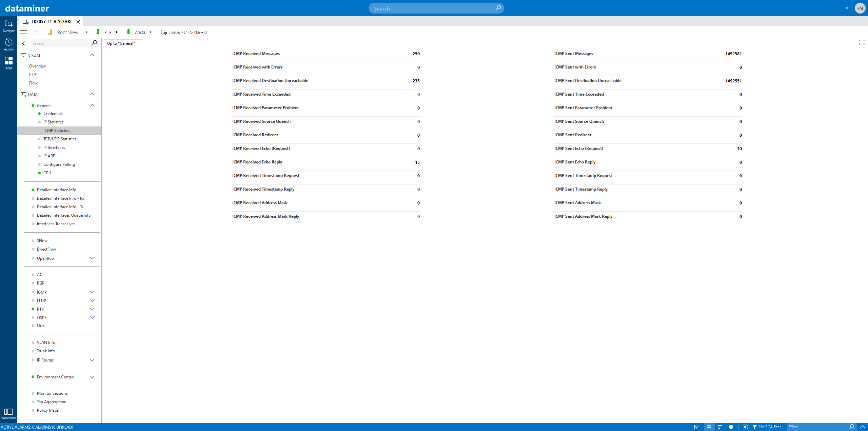
Task: Expand the alarm console with the up chevron
Action: click(x=863, y=427)
